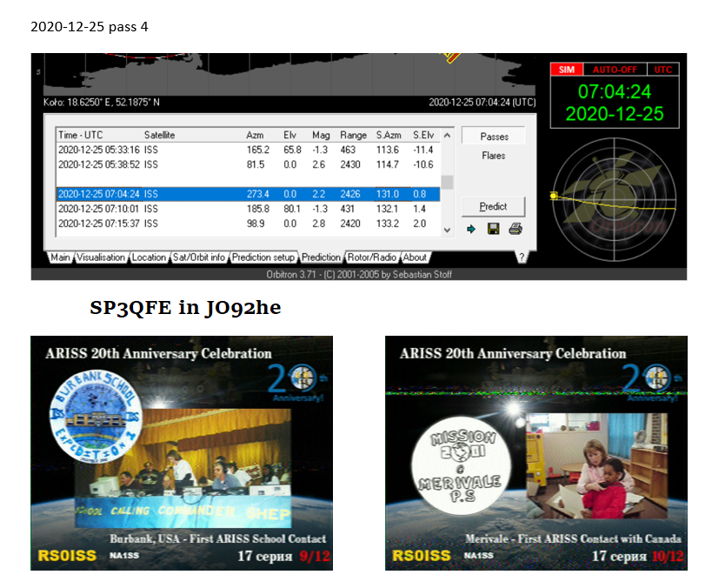Select the 2020-12-25 07:15:37 ISS row
The height and width of the screenshot is (588, 712).
point(248,224)
